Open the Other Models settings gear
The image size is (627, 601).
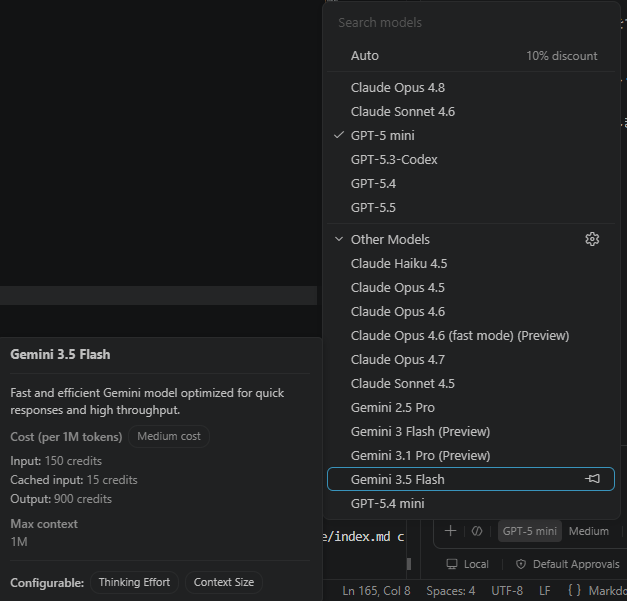coord(592,239)
